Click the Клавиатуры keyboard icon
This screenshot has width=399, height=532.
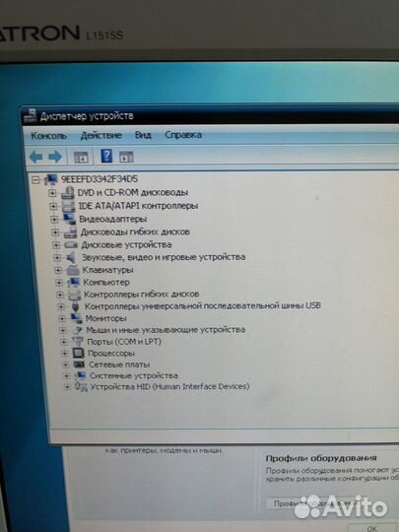coord(73,270)
